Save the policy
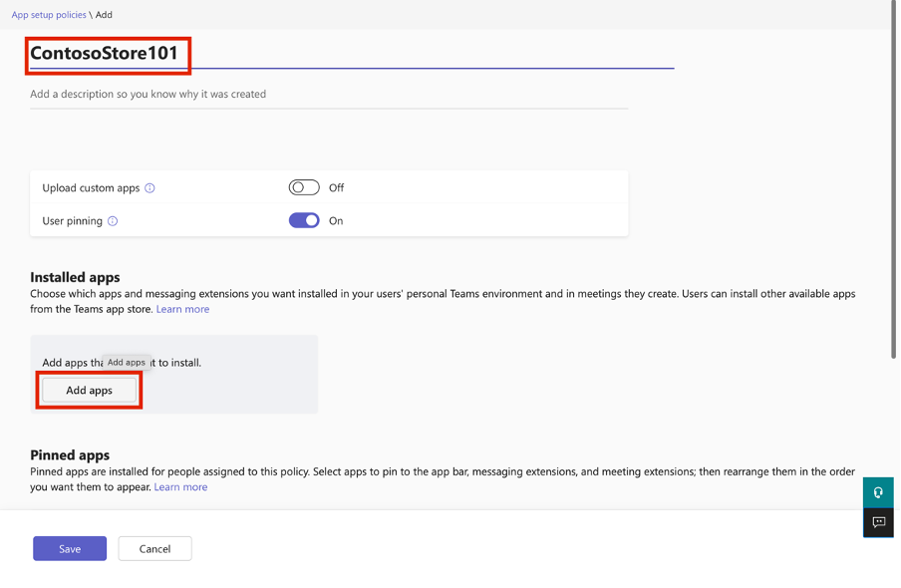901x588 pixels. point(70,549)
